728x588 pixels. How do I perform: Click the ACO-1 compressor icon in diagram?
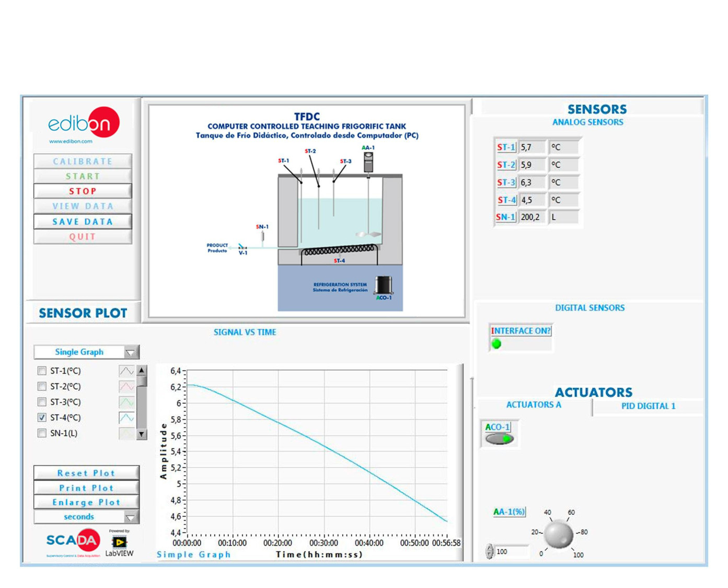tap(384, 285)
